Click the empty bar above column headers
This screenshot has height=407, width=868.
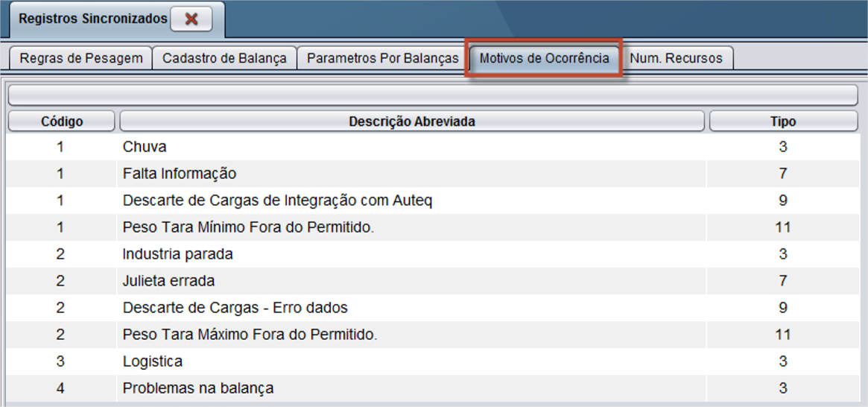point(432,95)
